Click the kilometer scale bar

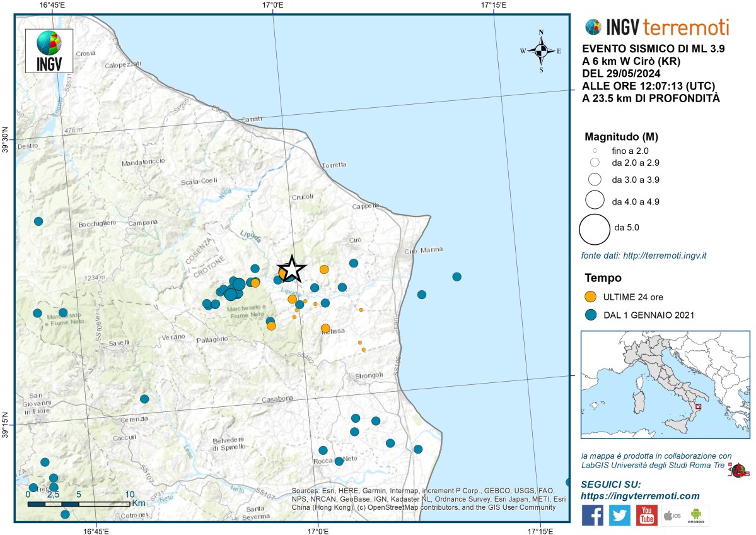79,504
